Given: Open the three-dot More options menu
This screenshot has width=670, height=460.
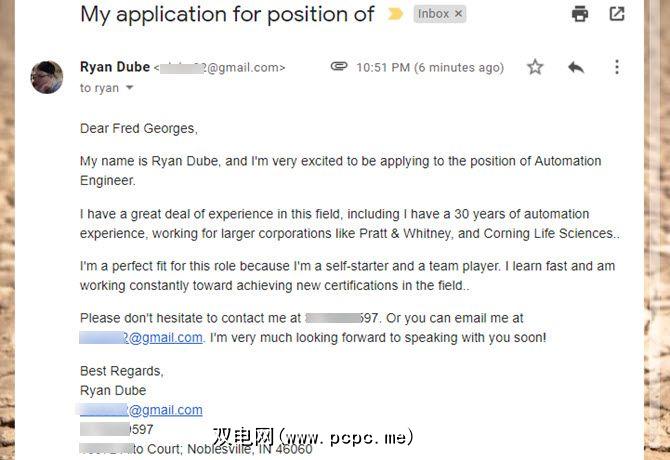Looking at the screenshot, I should click(616, 67).
